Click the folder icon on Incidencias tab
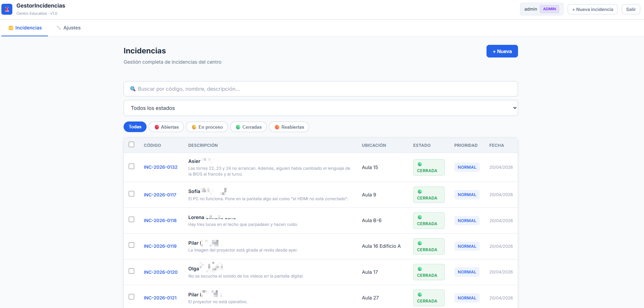Viewport: 644px width, 308px height. (11, 28)
